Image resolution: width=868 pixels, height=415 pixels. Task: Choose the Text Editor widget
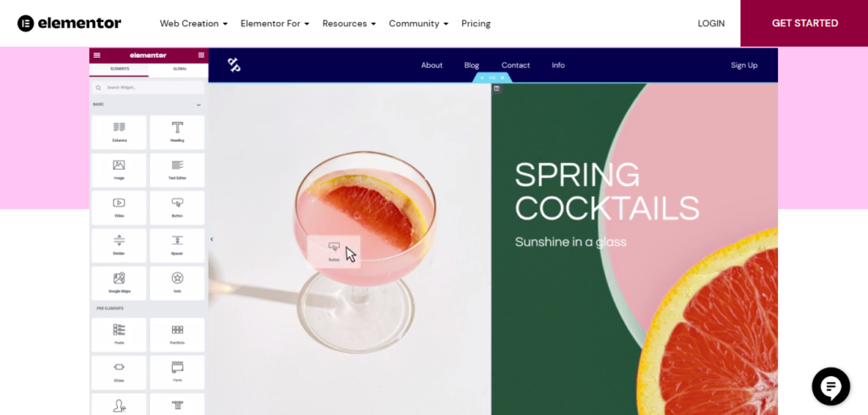tap(177, 170)
